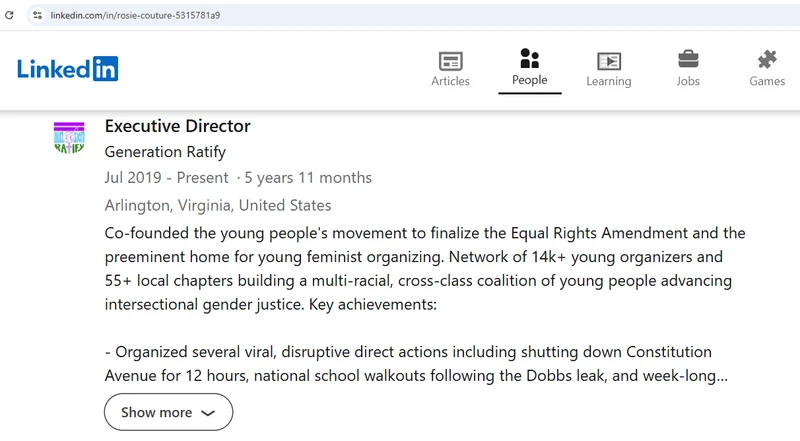Click the People silhouettes icon
Viewport: 800px width, 441px height.
(x=530, y=58)
